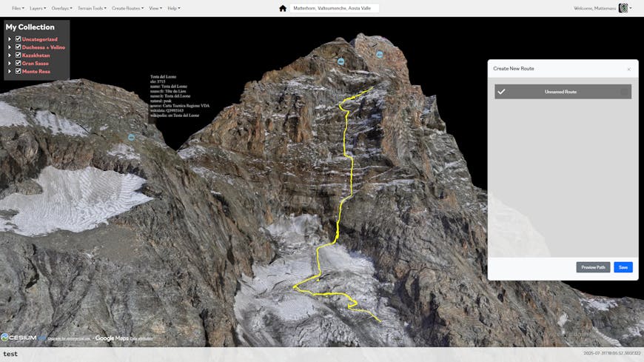Expand the Duchessa + Velino tree node
Image resolution: width=644 pixels, height=362 pixels.
[x=10, y=47]
